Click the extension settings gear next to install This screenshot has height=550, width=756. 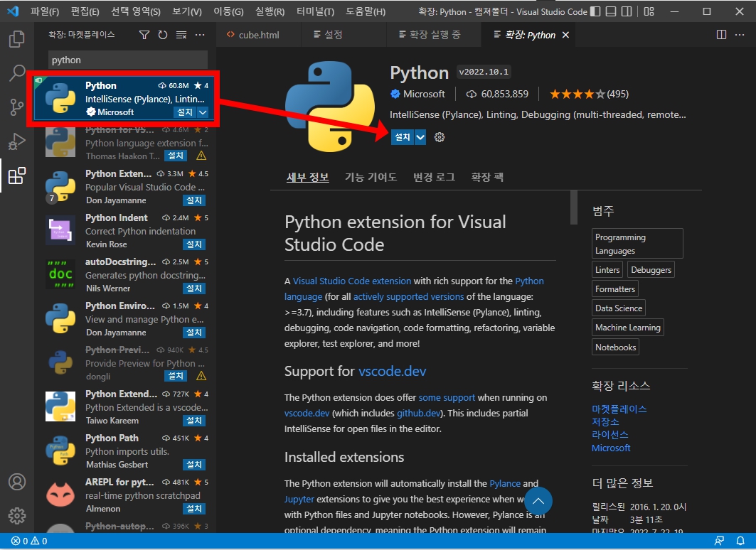point(440,137)
